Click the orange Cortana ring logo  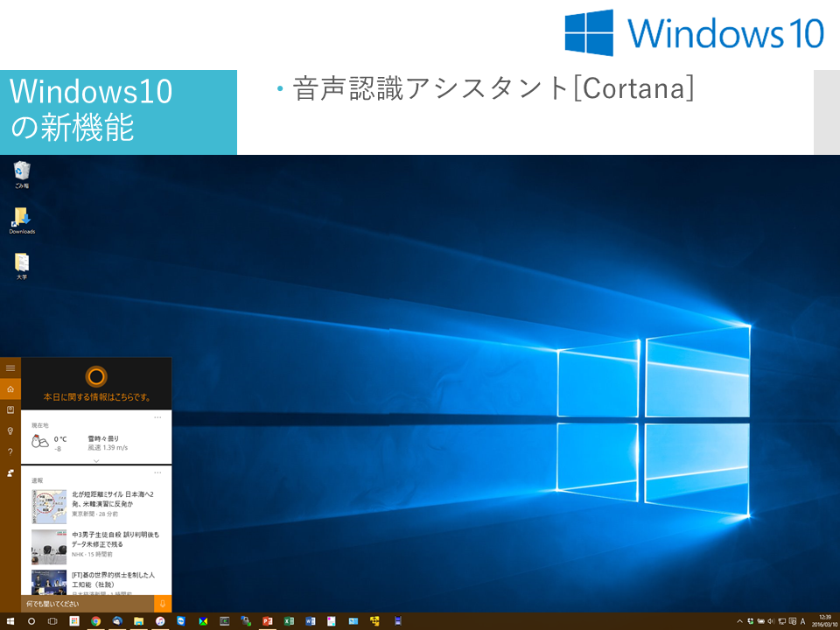pos(96,376)
